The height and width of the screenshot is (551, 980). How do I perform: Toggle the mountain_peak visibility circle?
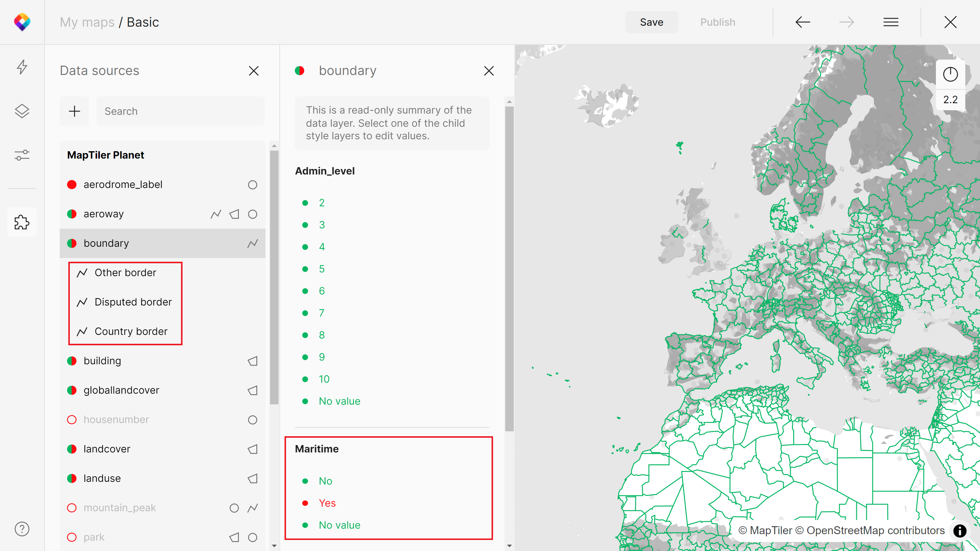pos(72,508)
